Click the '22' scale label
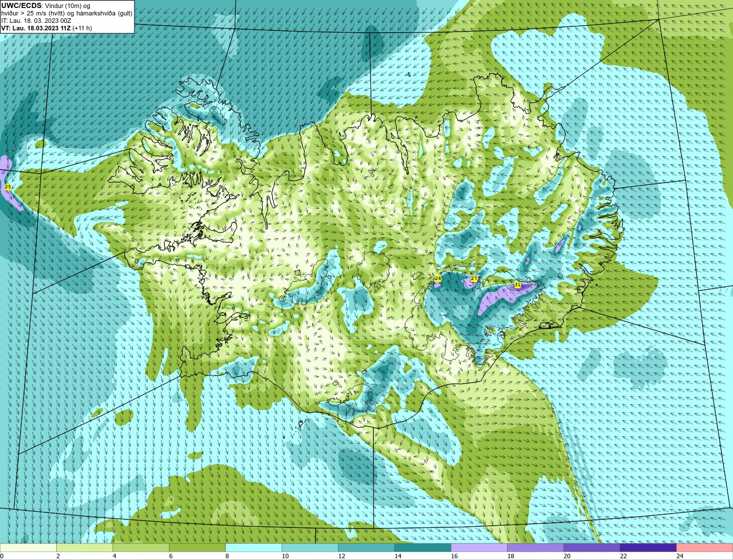The height and width of the screenshot is (560, 733). pyautogui.click(x=623, y=556)
